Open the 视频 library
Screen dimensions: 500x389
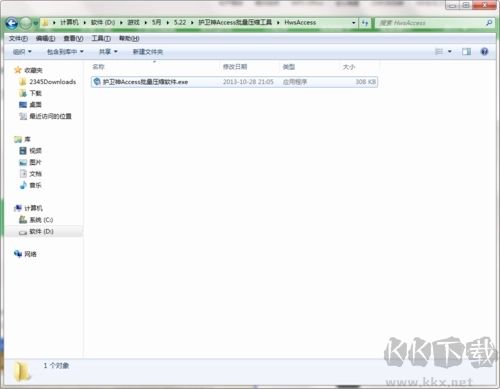coord(35,151)
